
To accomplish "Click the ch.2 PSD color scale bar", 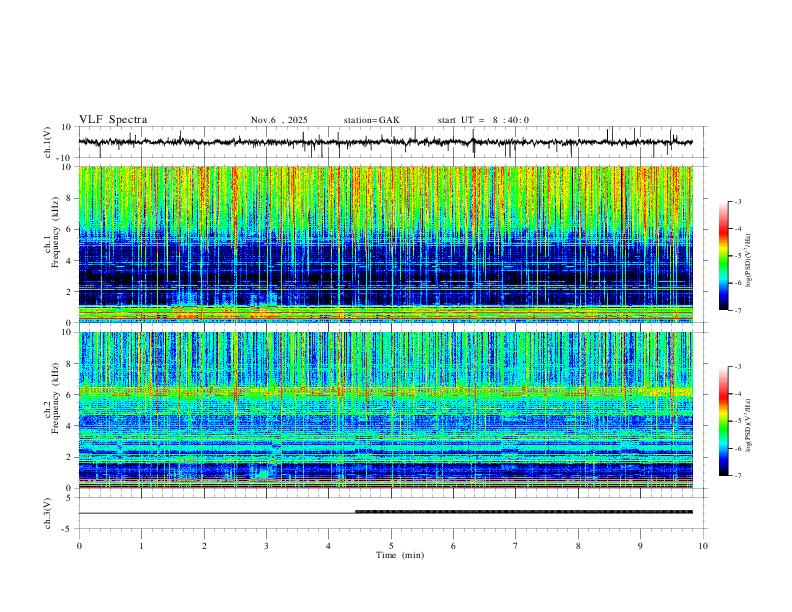I will [724, 421].
